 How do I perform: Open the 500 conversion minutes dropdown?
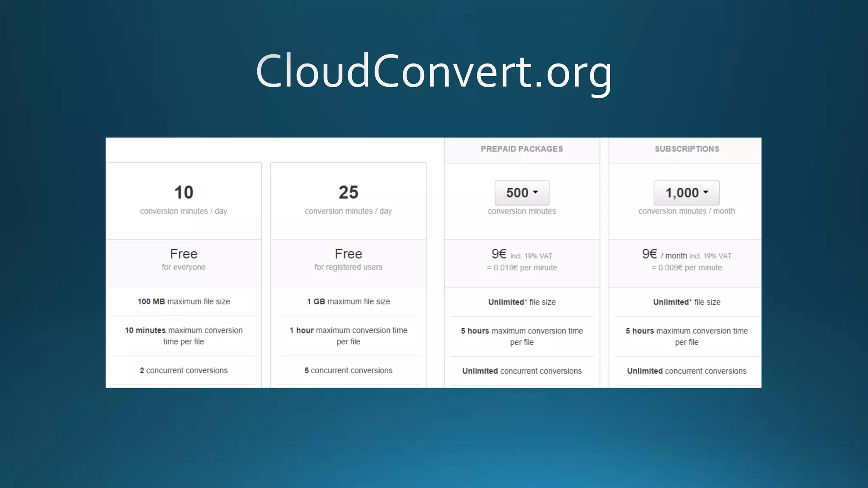point(522,193)
